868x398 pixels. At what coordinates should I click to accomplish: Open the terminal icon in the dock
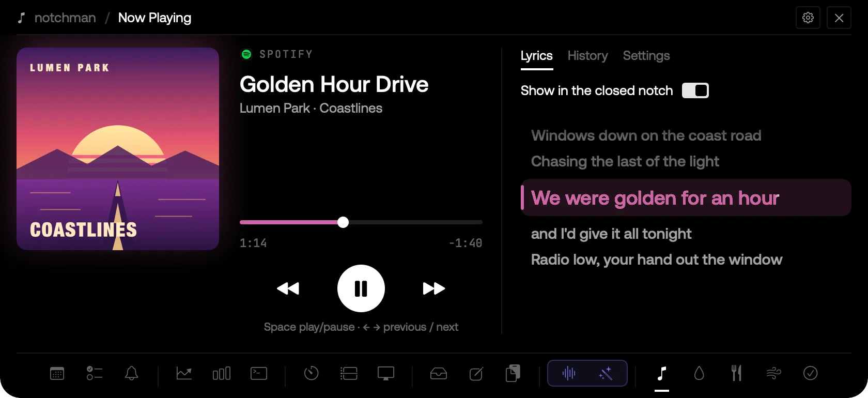[x=259, y=373]
